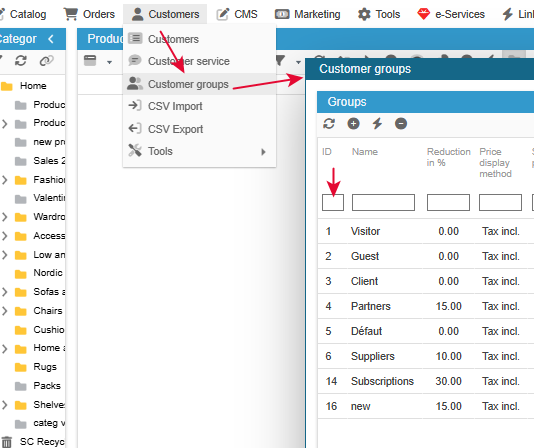The image size is (534, 448).
Task: Click the Customers list icon in dropdown
Action: tap(135, 38)
